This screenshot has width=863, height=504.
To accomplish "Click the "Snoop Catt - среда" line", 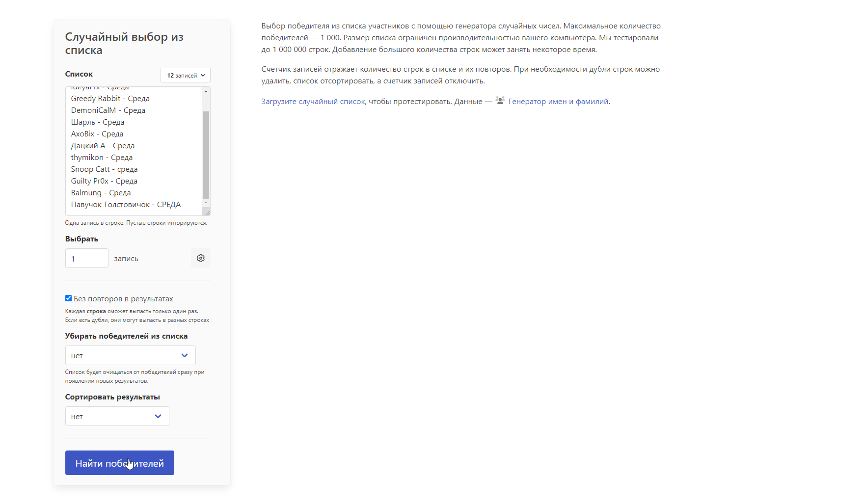I will (104, 169).
